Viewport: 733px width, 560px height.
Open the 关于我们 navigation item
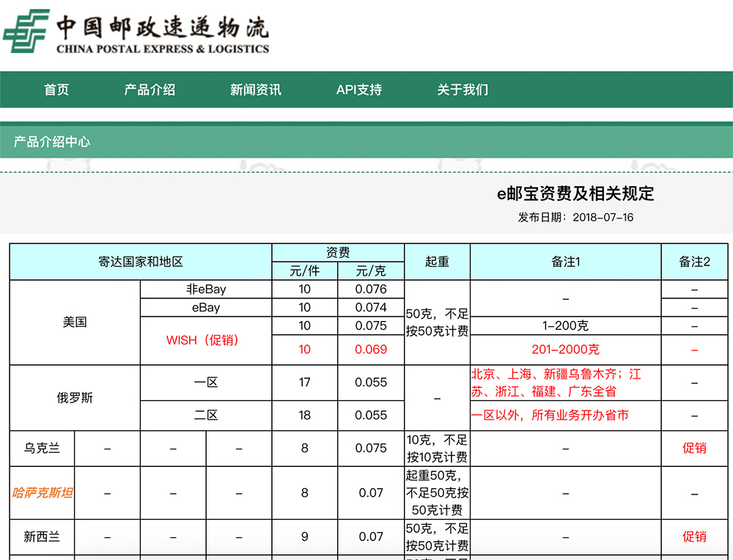(463, 89)
